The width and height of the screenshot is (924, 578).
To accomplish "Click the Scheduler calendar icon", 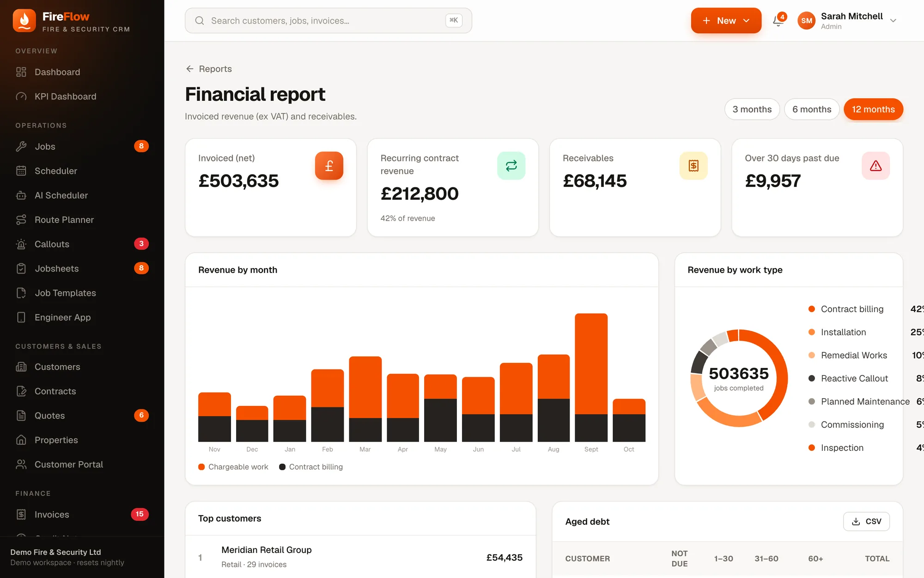I will (x=21, y=171).
